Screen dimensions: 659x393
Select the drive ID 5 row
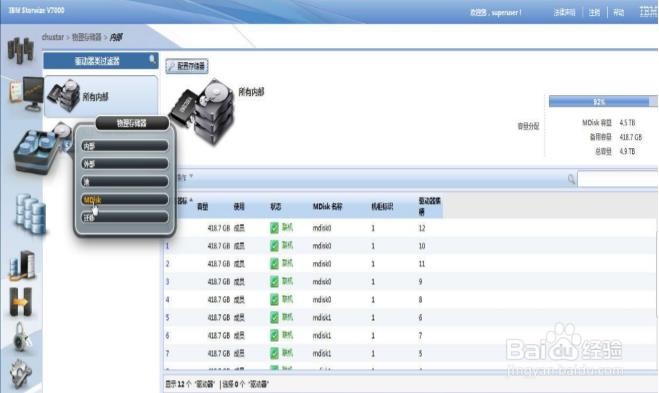pos(410,317)
